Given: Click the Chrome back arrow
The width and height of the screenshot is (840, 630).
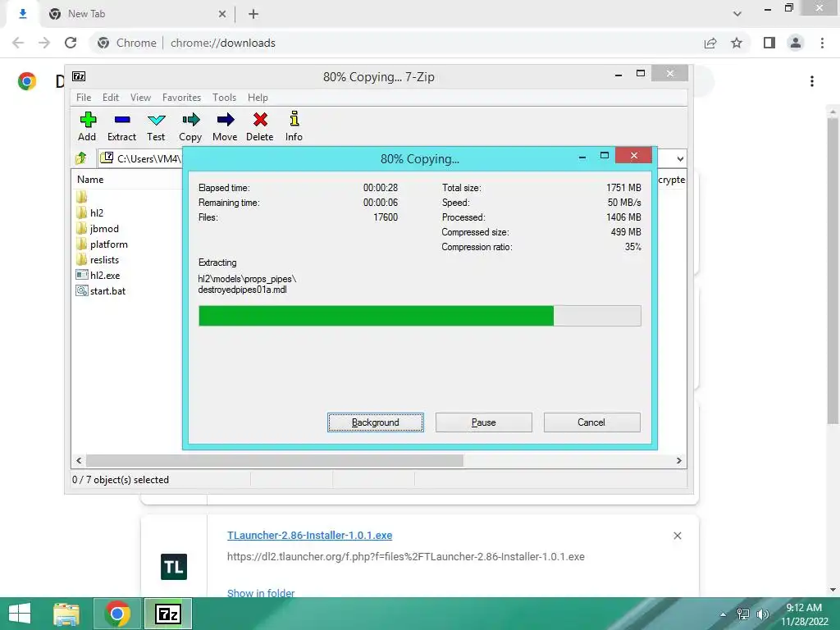Looking at the screenshot, I should 18,43.
